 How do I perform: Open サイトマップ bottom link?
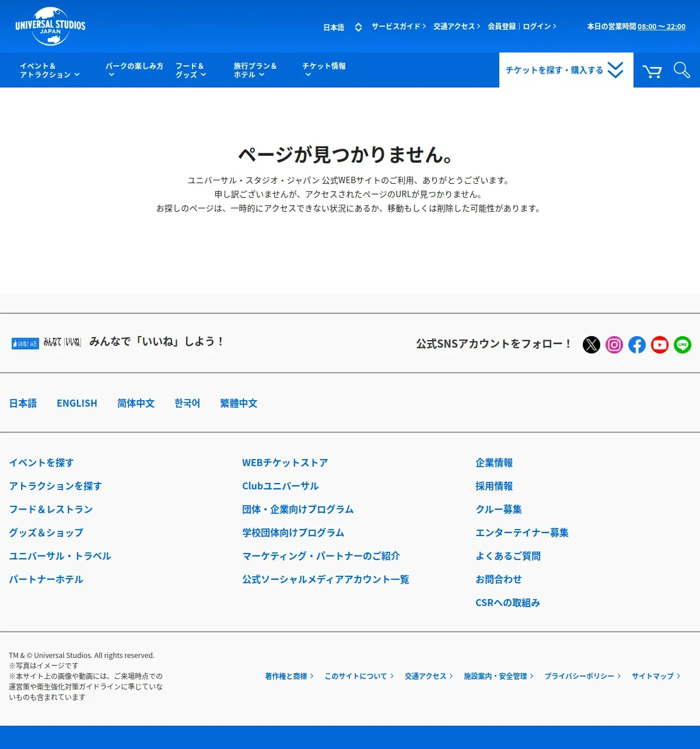click(656, 676)
